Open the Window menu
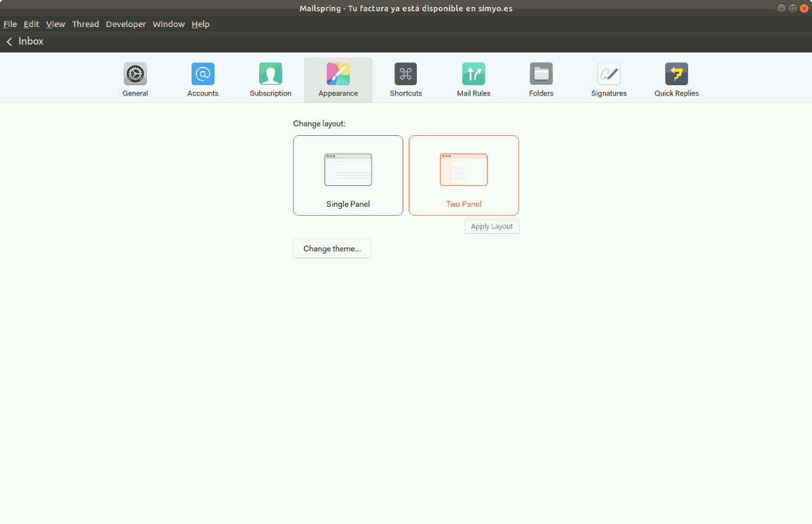The height and width of the screenshot is (524, 812). coord(168,24)
